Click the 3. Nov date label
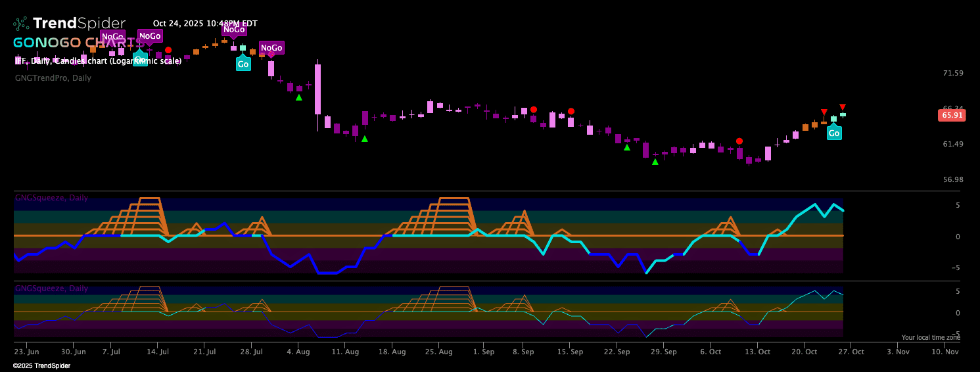This screenshot has width=980, height=372. tap(898, 352)
